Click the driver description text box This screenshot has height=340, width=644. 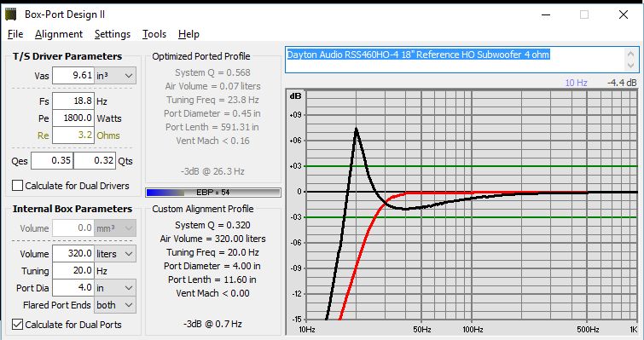pos(455,60)
